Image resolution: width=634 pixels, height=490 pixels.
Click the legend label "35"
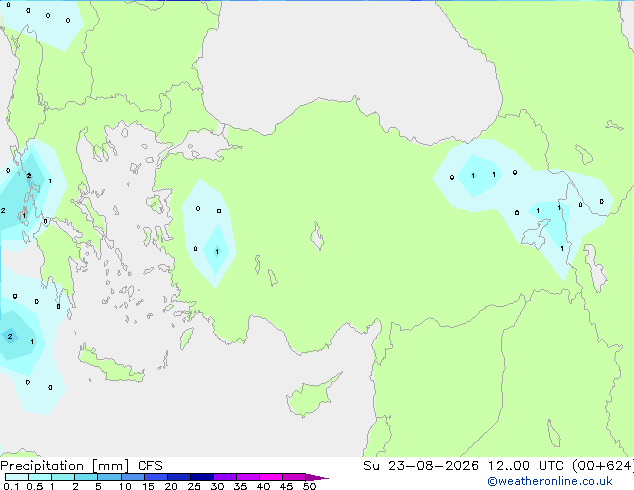pyautogui.click(x=240, y=486)
